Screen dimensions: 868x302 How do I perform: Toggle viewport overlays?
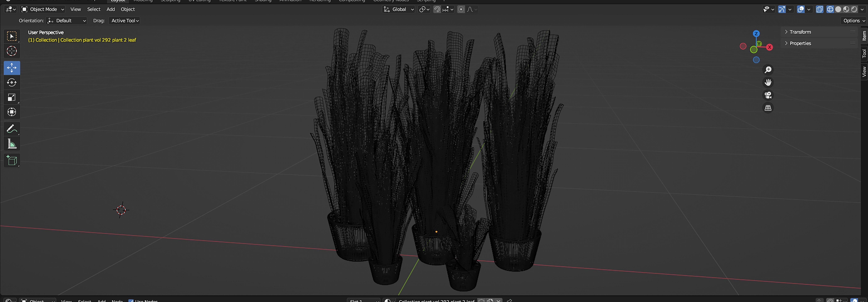click(x=801, y=9)
